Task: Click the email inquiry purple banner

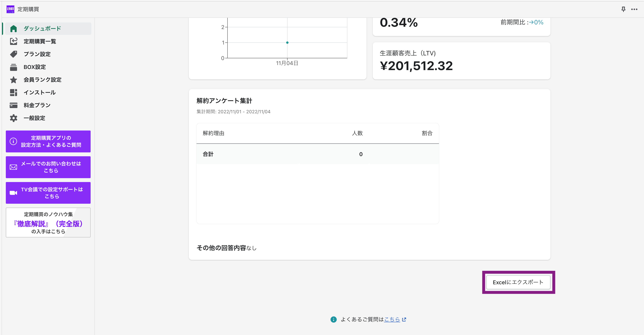Action: pyautogui.click(x=48, y=167)
